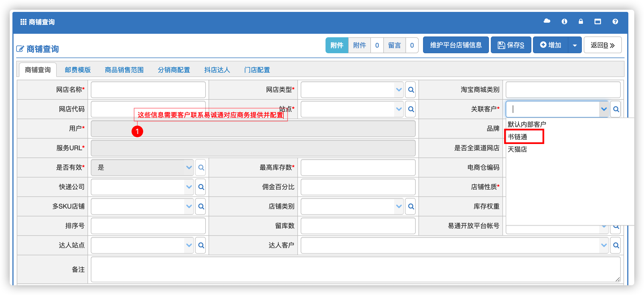
Task: Focus the 排序号 input field
Action: (148, 226)
